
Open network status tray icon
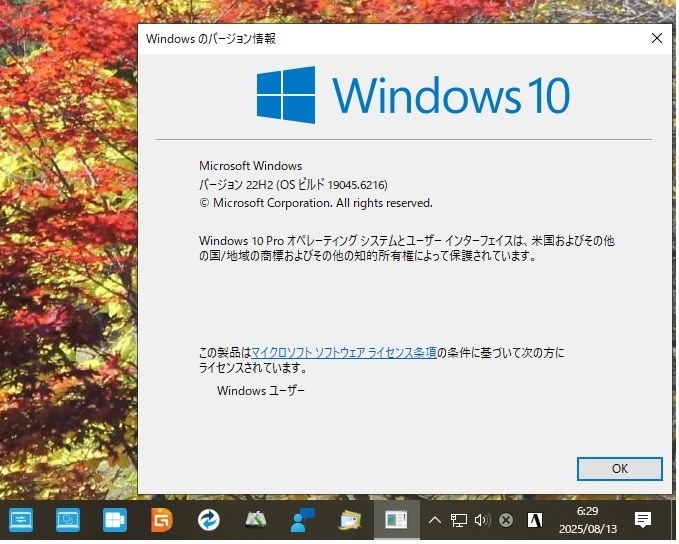[459, 520]
